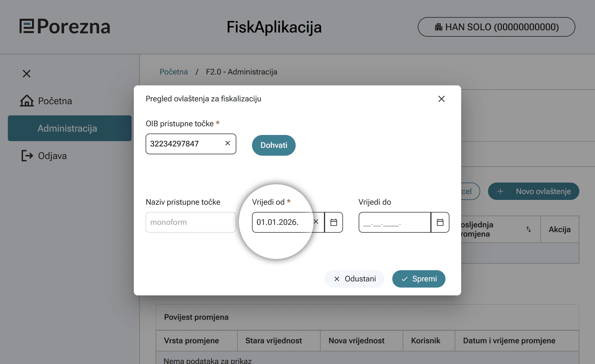The image size is (595, 364).
Task: Collapse the sidebar with the X icon
Action: 27,74
